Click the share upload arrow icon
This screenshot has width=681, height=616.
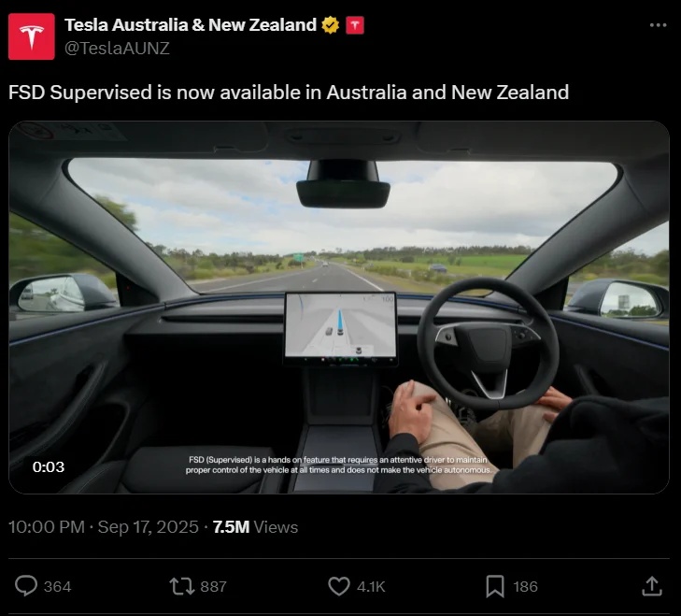(652, 586)
